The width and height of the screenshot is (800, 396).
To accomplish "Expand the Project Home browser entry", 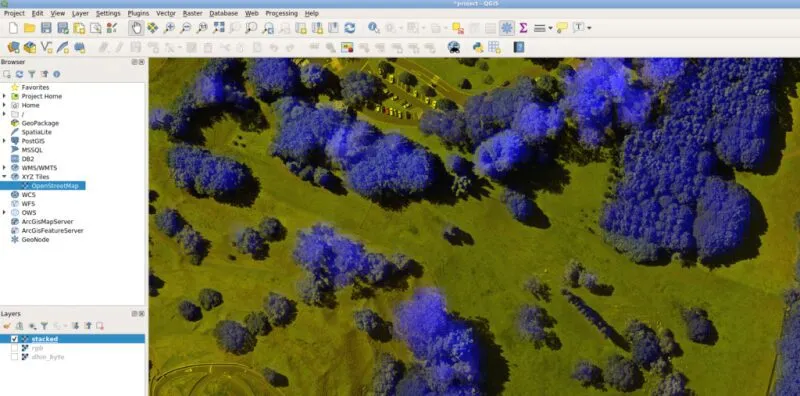I will tap(4, 96).
